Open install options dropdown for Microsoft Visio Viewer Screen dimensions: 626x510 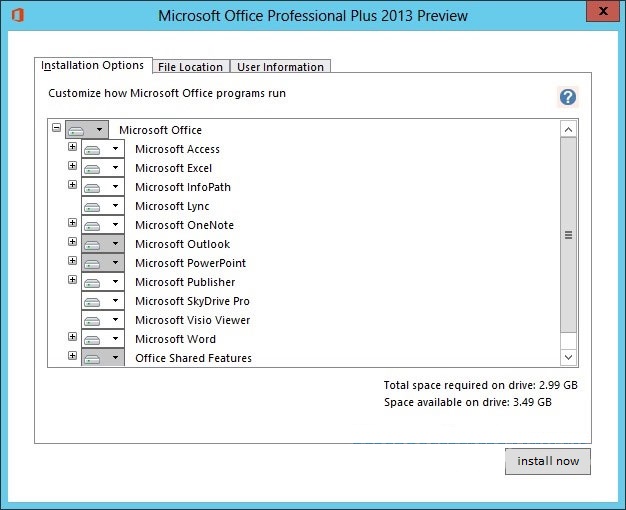tap(103, 320)
